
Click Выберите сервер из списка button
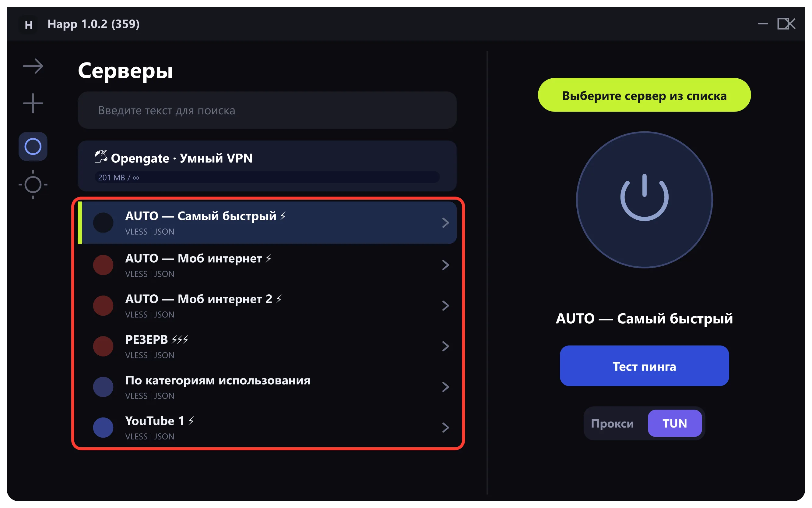pos(644,95)
